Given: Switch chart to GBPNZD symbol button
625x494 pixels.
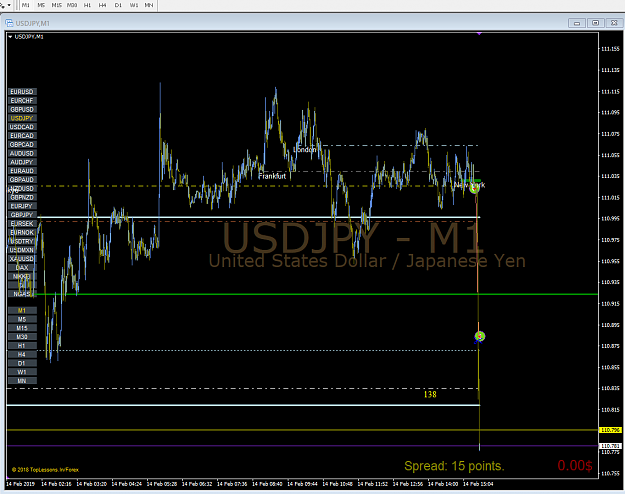Looking at the screenshot, I should point(22,197).
